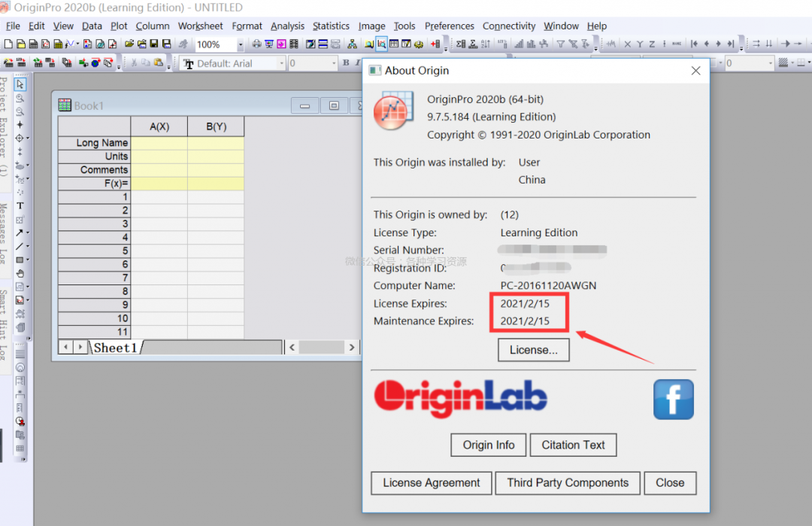Close the About Origin dialog with X
The image size is (812, 526).
click(x=695, y=71)
